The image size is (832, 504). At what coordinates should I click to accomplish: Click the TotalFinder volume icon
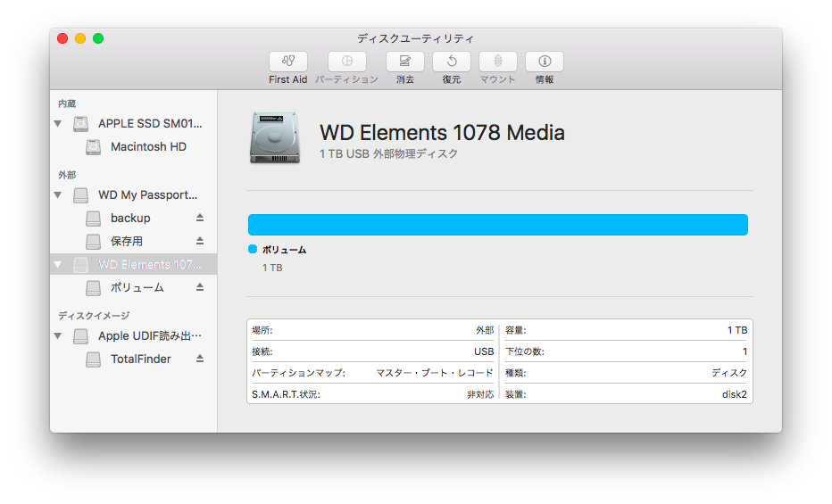[94, 359]
